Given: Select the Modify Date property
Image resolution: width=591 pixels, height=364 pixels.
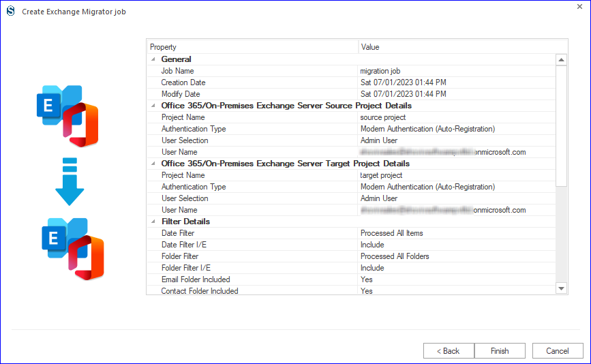Looking at the screenshot, I should [181, 94].
